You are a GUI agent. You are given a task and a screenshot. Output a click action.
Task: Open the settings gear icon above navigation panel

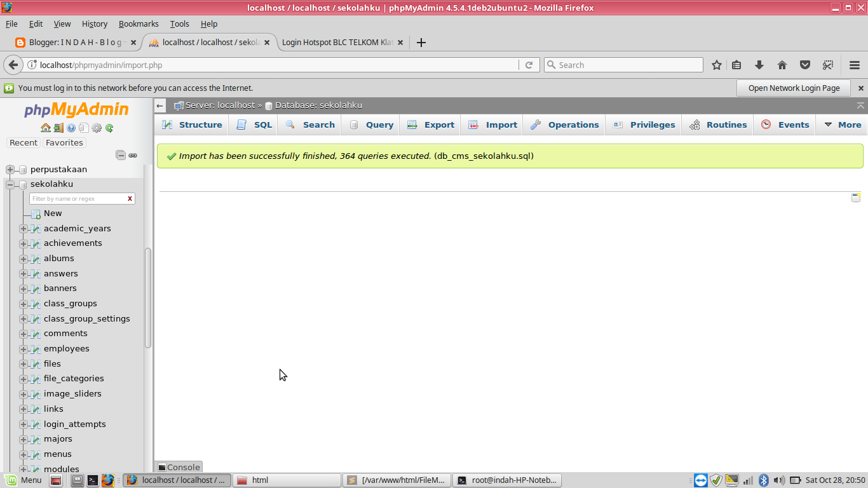(97, 128)
